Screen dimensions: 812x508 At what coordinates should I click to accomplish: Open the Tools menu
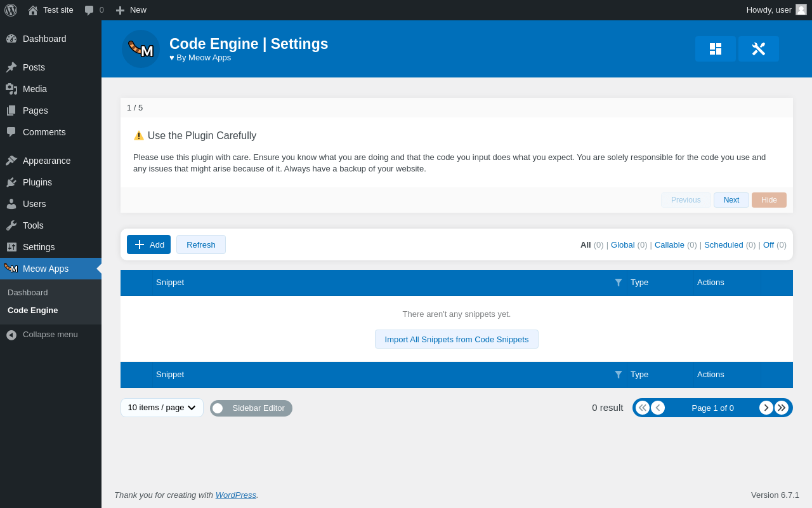click(51, 225)
